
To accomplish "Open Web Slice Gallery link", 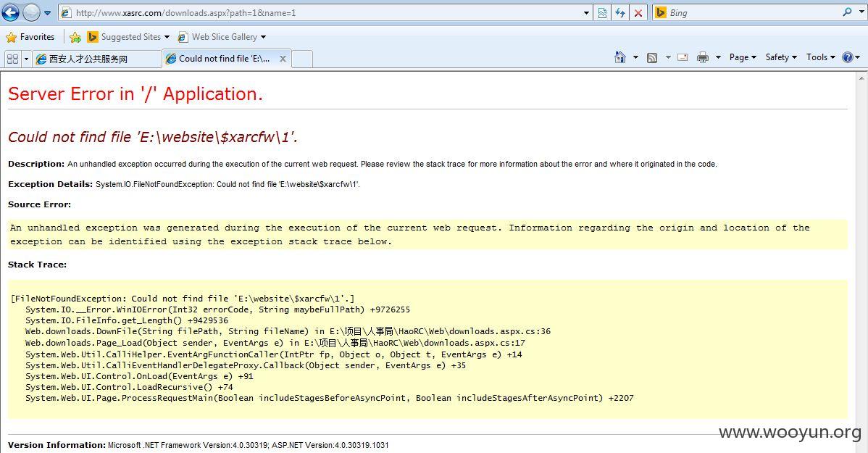I will 217,37.
